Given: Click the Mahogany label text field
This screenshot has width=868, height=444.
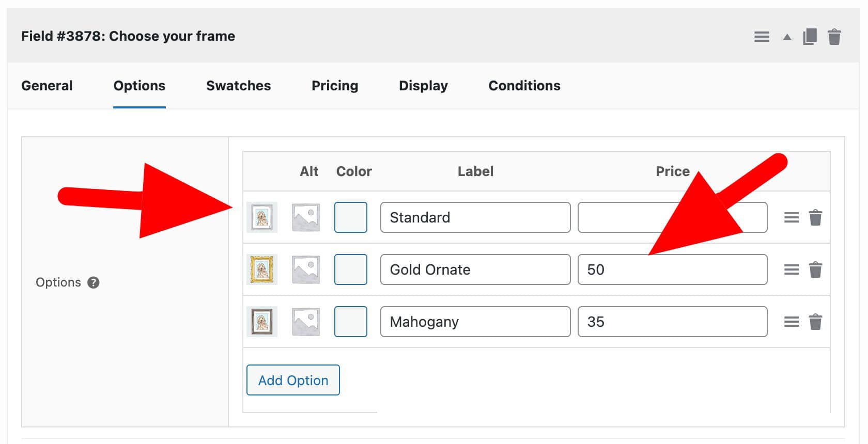Looking at the screenshot, I should point(475,321).
